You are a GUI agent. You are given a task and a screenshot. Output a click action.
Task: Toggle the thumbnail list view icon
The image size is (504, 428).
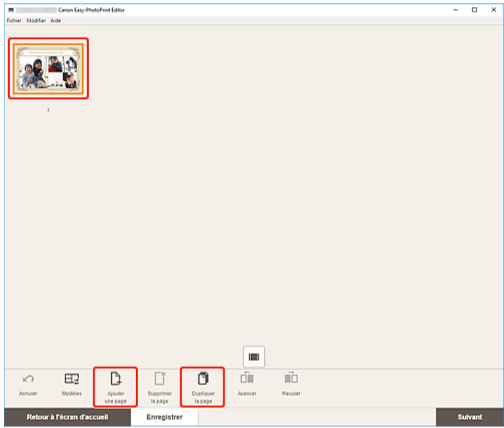[x=254, y=357]
